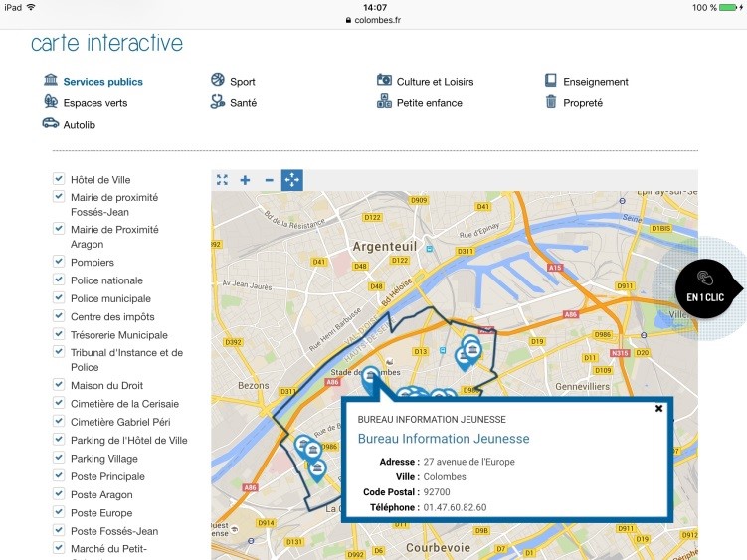Toggle fullscreen map view icon

pyautogui.click(x=222, y=180)
